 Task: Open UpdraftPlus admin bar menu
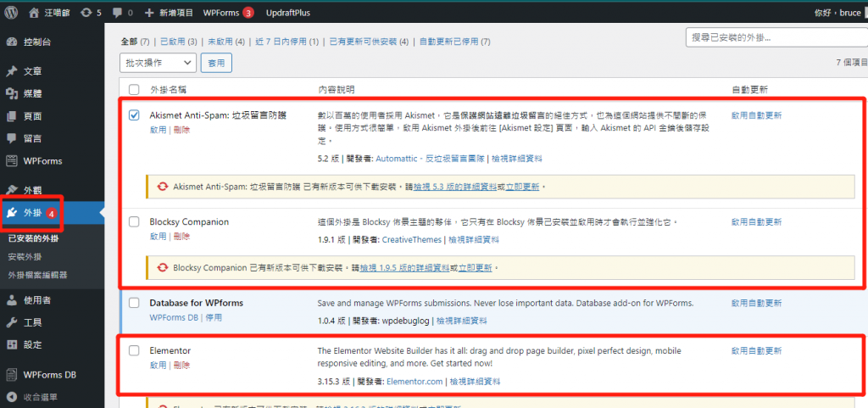point(288,12)
